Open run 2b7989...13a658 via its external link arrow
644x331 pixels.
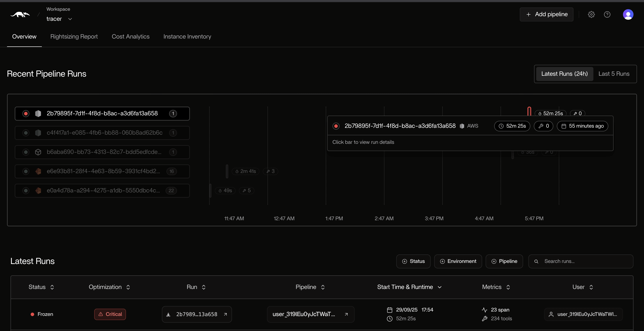pos(225,314)
